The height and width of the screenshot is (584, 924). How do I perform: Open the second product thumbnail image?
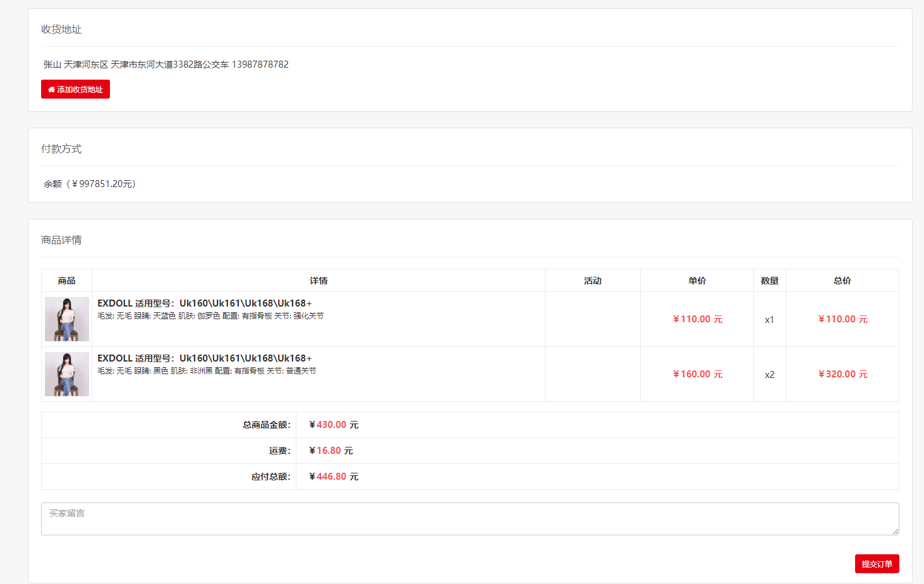coord(67,374)
